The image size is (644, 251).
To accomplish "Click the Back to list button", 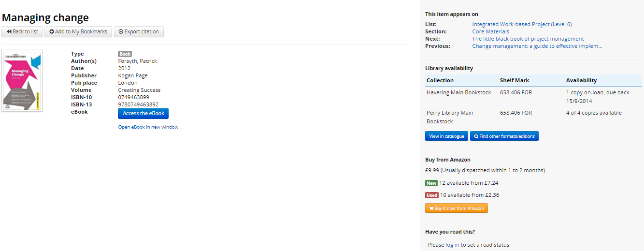I will click(x=22, y=32).
